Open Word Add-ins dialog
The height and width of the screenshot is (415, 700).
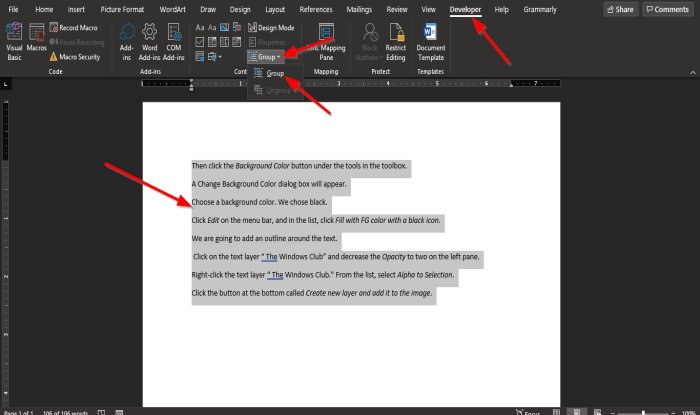(x=149, y=45)
